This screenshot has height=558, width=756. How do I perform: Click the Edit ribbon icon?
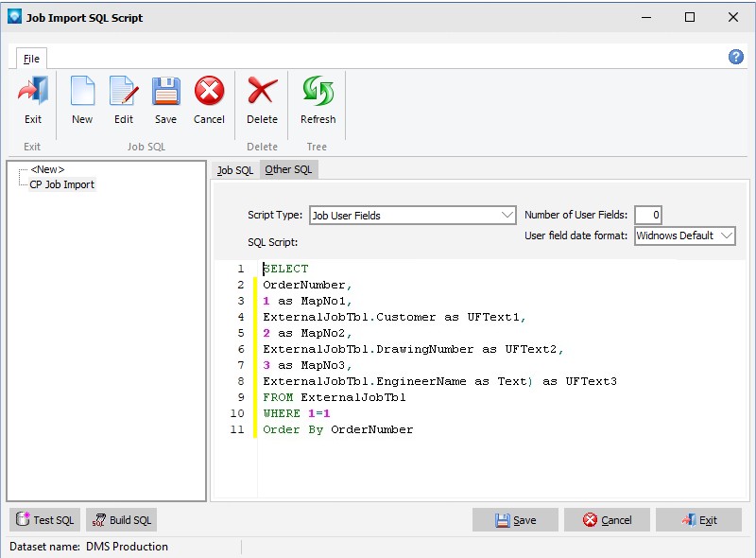[124, 91]
